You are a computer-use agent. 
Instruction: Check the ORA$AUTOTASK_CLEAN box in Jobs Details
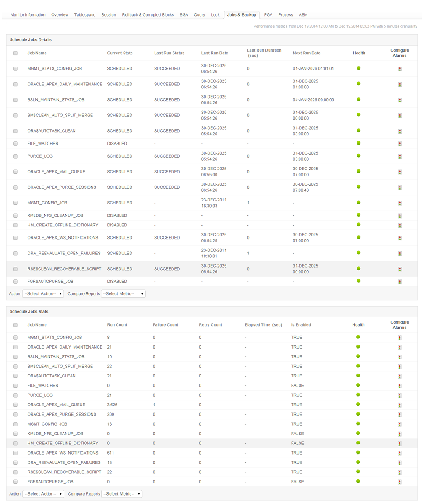(15, 131)
